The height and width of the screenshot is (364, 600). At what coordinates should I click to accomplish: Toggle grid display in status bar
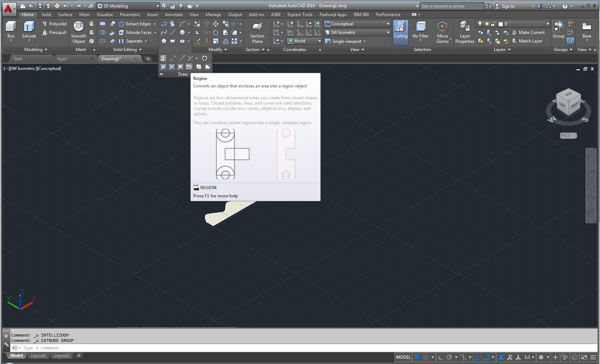tap(417, 357)
